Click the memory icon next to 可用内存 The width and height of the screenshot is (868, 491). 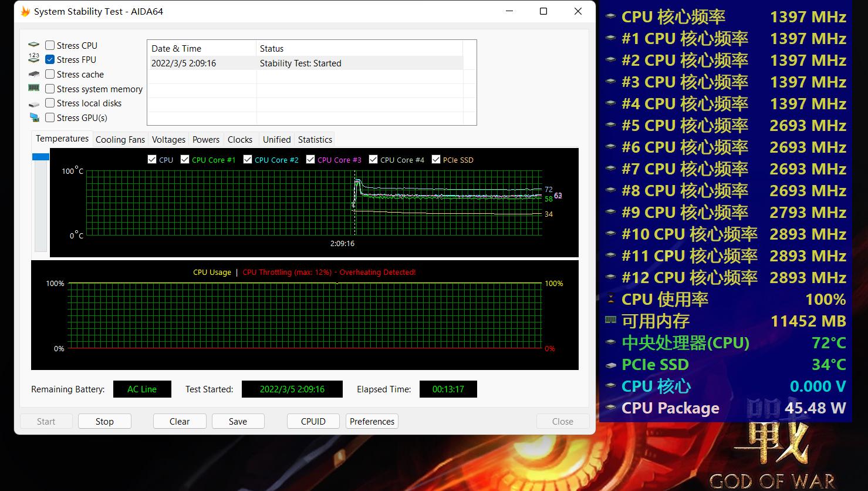tap(611, 321)
